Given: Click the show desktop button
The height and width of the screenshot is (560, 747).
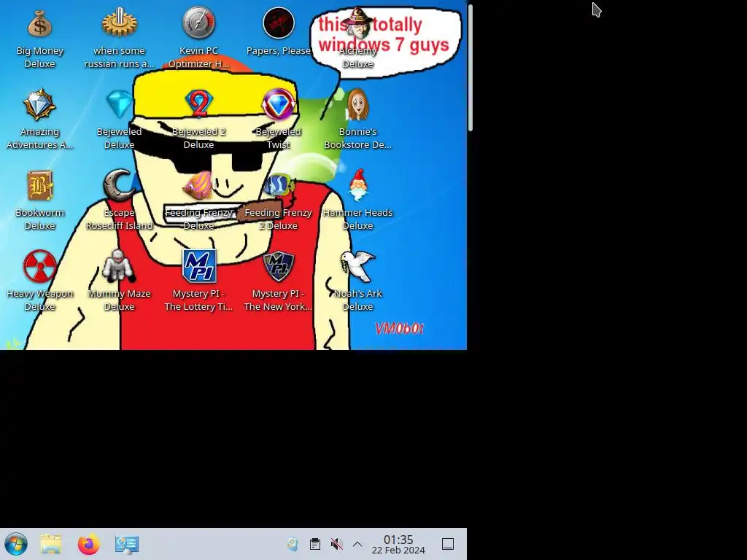Looking at the screenshot, I should coord(448,544).
